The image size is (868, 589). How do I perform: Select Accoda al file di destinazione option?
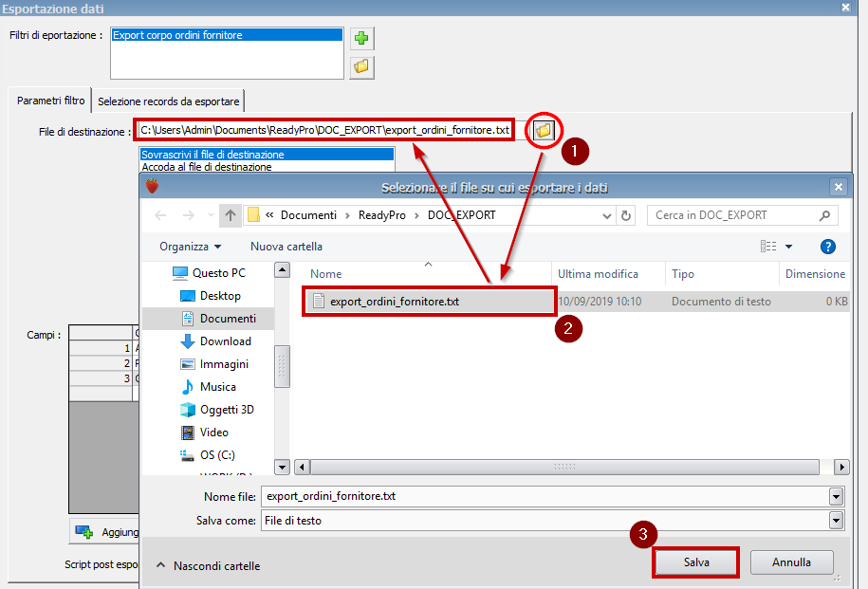click(x=207, y=167)
